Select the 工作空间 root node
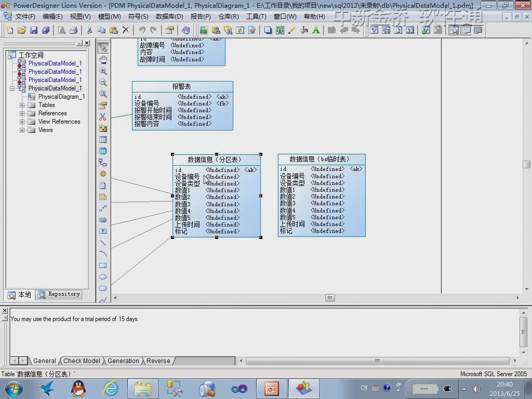The image size is (532, 399). (31, 55)
